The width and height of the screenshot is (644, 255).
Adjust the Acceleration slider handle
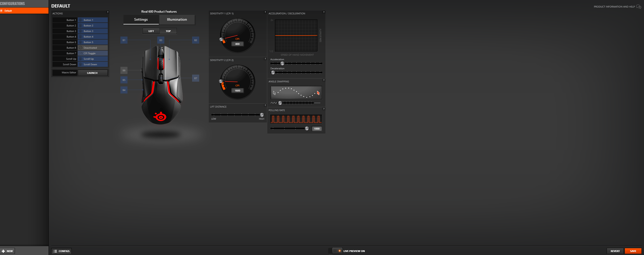282,63
